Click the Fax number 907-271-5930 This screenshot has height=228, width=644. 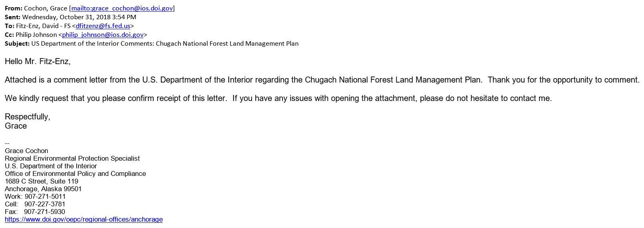pos(44,212)
